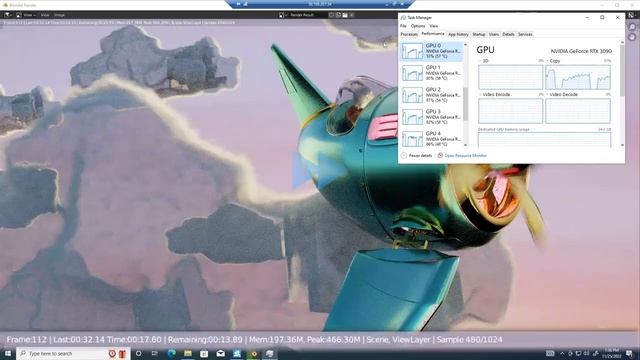
Task: Switch to the Services tab
Action: tap(525, 34)
